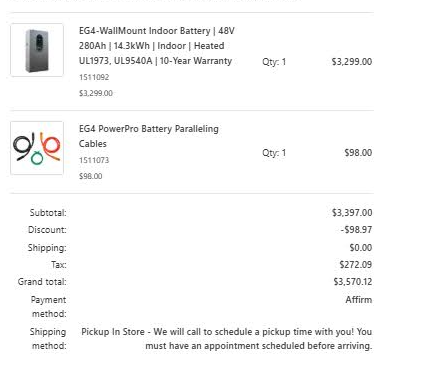Viewport: 428px width, 368px height.
Task: Click the Discount amount -$98.97
Action: tap(356, 230)
